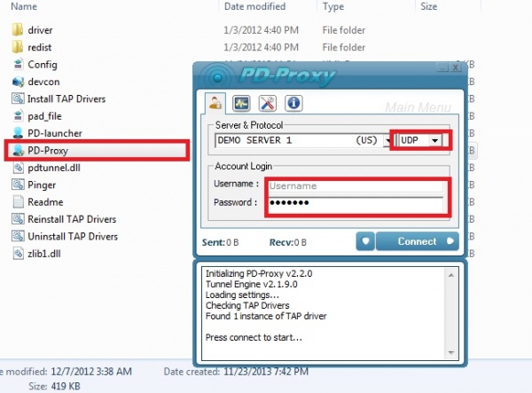The image size is (532, 393).
Task: Click the Reinstall TAP Drivers file name
Action: 72,219
